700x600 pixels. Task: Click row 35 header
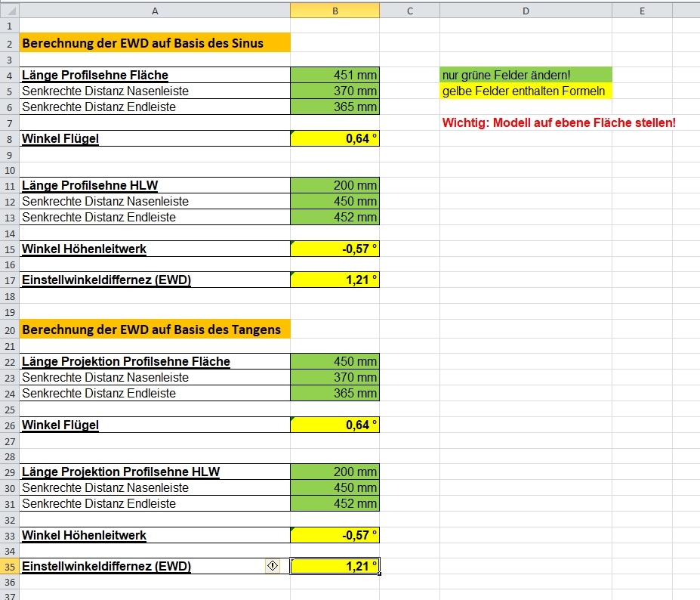pos(9,567)
